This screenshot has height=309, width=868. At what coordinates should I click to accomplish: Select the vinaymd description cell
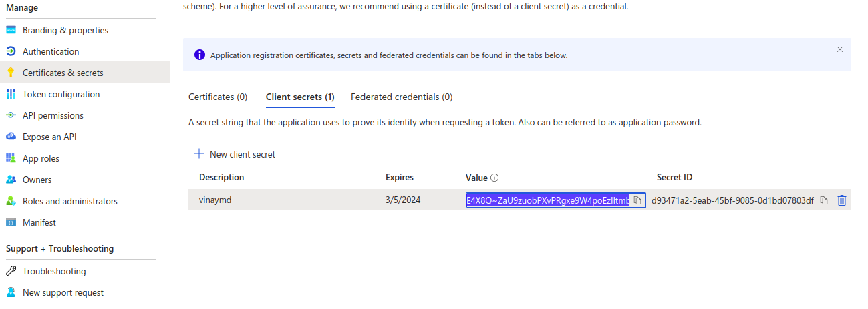pos(215,200)
